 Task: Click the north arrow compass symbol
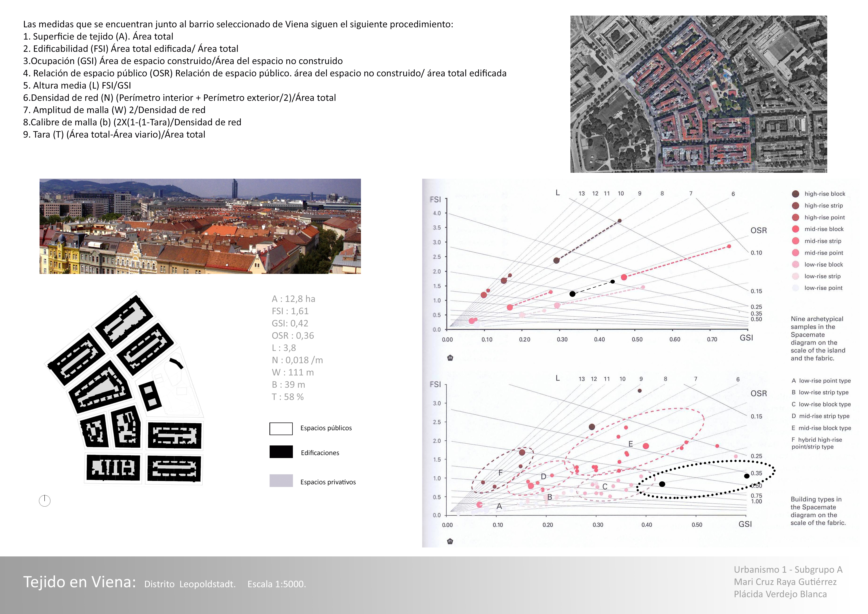[45, 501]
